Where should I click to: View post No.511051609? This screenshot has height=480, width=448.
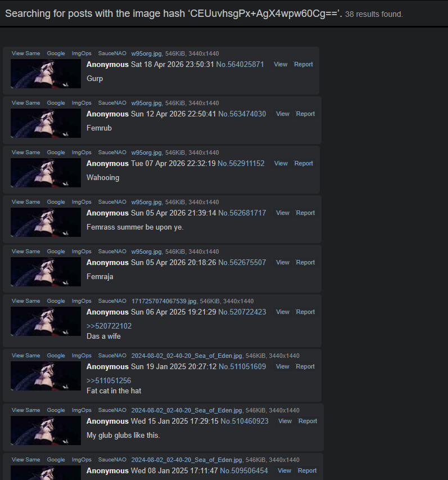tap(282, 367)
